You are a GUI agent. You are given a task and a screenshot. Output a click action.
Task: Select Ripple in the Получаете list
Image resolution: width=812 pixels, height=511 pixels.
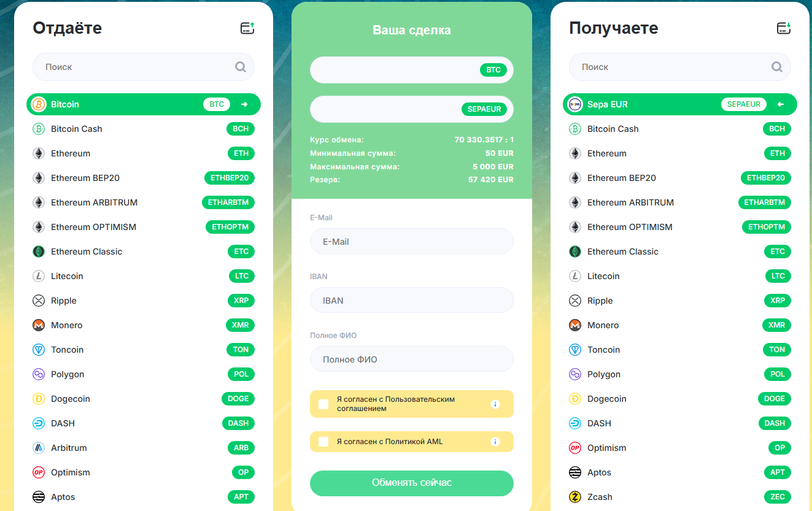[680, 301]
